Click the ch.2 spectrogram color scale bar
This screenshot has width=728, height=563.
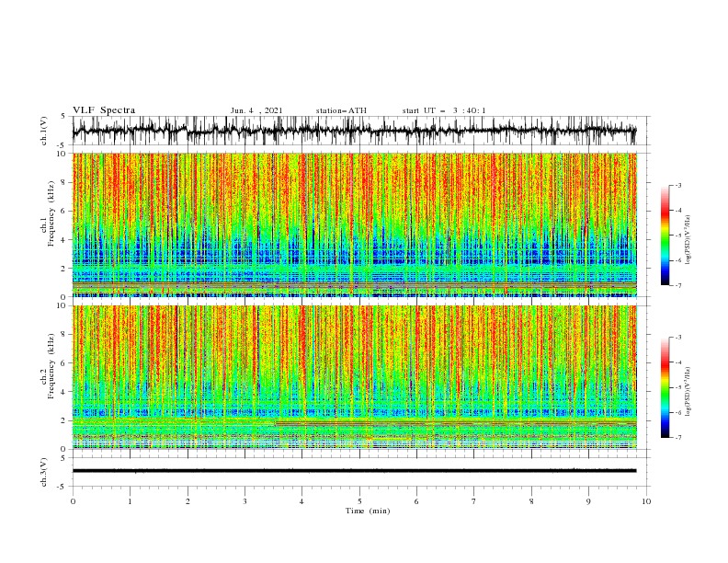665,387
